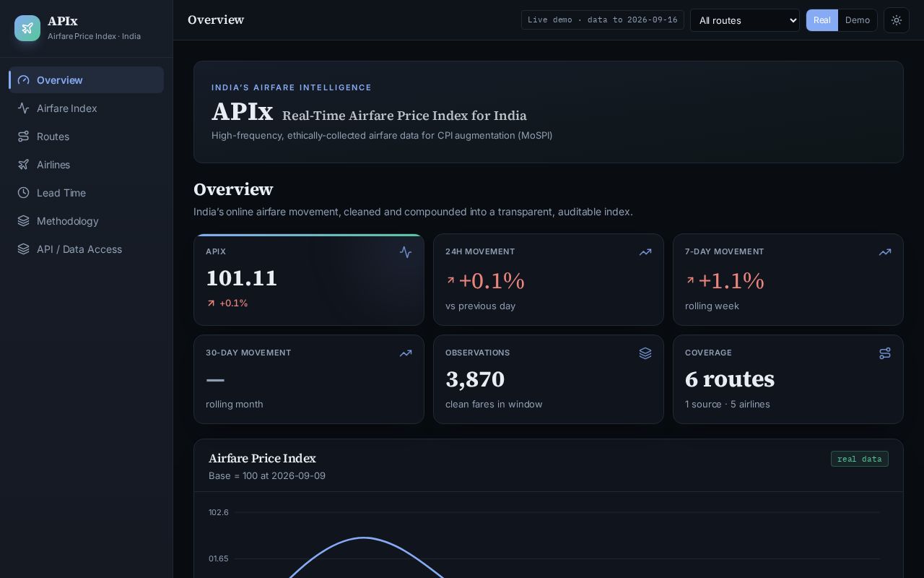Click the 102.6 axis label on chart
This screenshot has width=924, height=578.
pos(219,512)
